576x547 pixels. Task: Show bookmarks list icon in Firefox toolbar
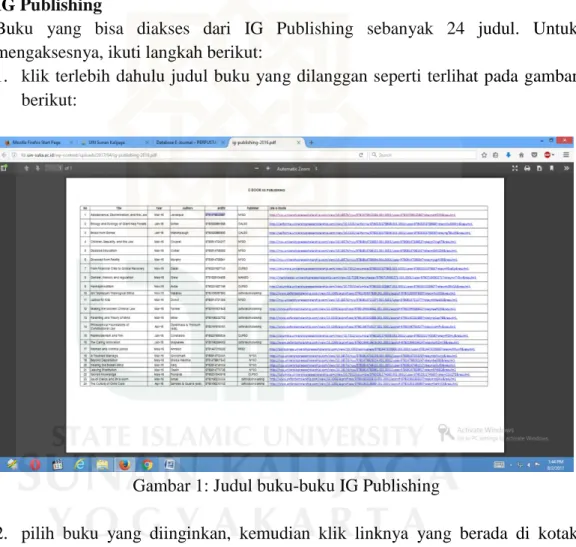496,155
